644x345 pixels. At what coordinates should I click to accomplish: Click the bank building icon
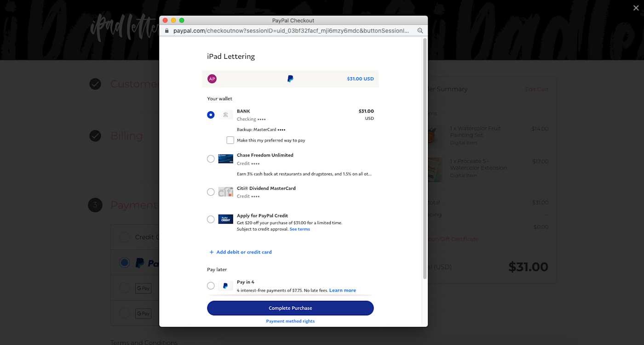point(225,115)
